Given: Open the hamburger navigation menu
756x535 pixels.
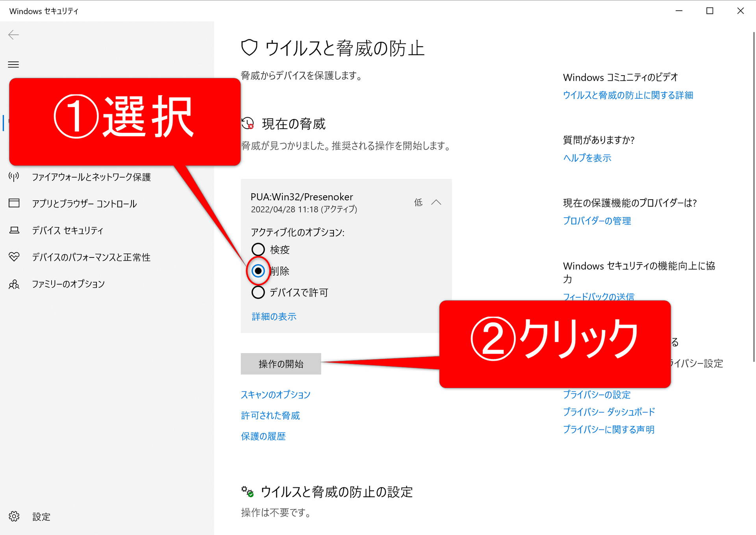Looking at the screenshot, I should 13,65.
